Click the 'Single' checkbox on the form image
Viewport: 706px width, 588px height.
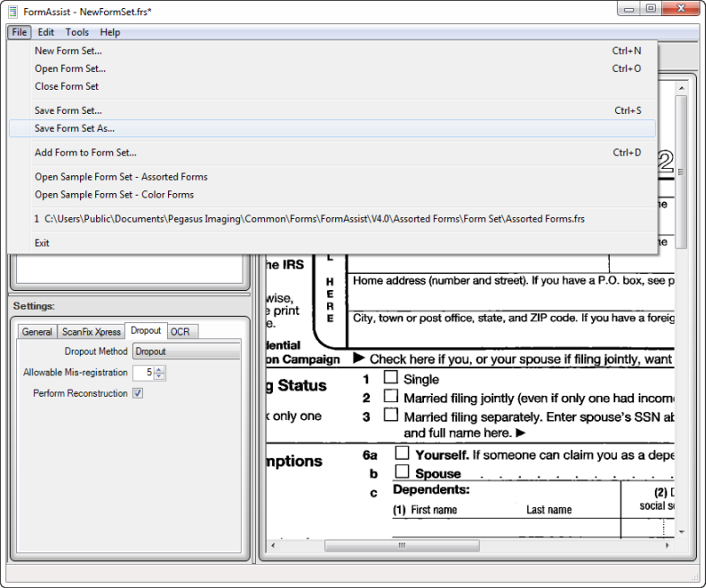(x=391, y=377)
